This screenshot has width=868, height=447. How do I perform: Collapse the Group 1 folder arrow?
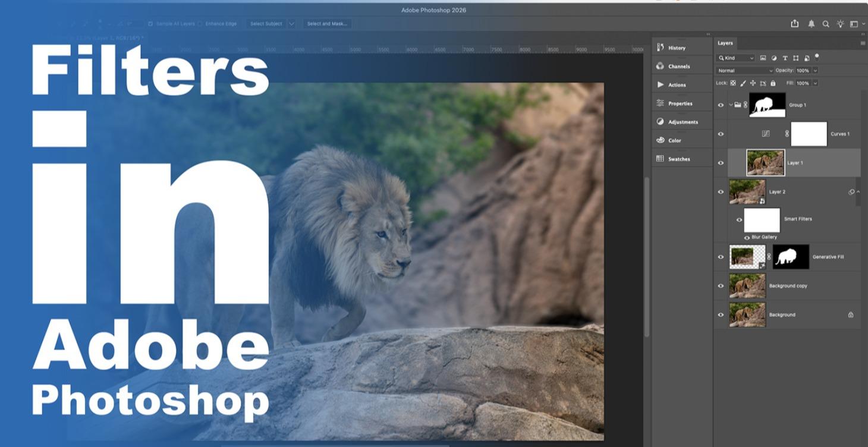(731, 105)
